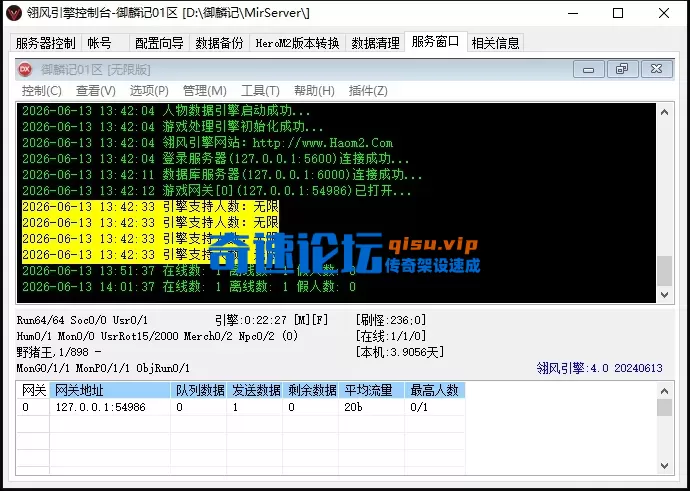Click the 最高人数 column header
This screenshot has width=690, height=491.
(435, 390)
